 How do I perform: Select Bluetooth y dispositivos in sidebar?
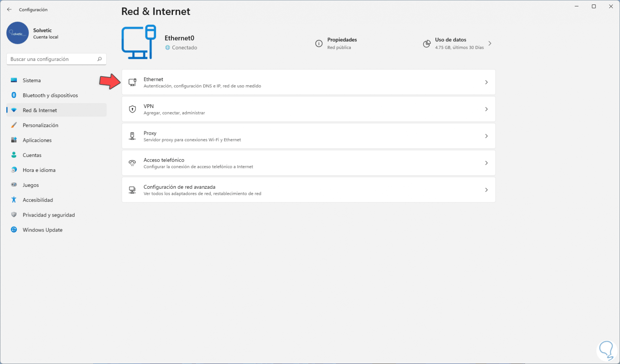tap(50, 95)
